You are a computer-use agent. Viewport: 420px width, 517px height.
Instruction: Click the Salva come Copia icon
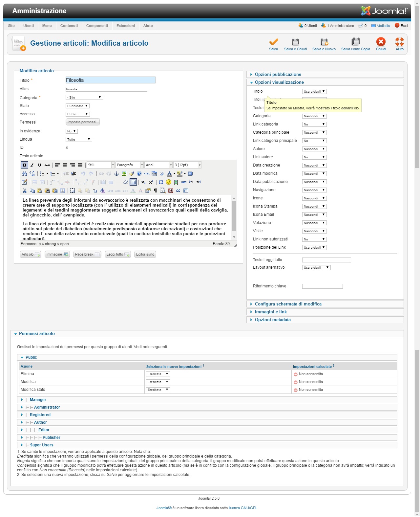[355, 42]
